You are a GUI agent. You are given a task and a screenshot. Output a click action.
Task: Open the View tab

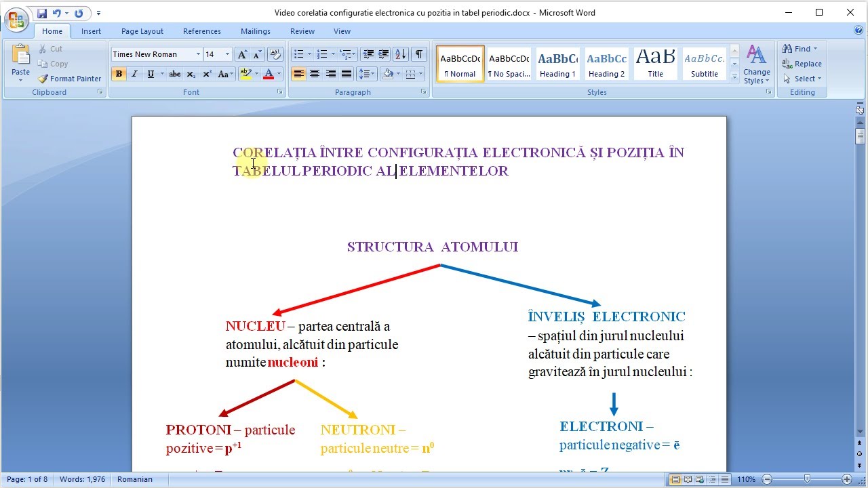point(342,31)
